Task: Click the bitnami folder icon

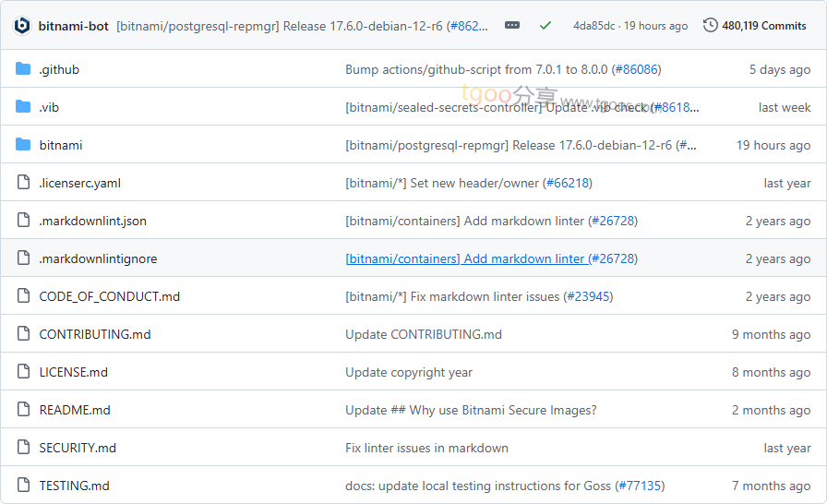Action: (x=23, y=145)
